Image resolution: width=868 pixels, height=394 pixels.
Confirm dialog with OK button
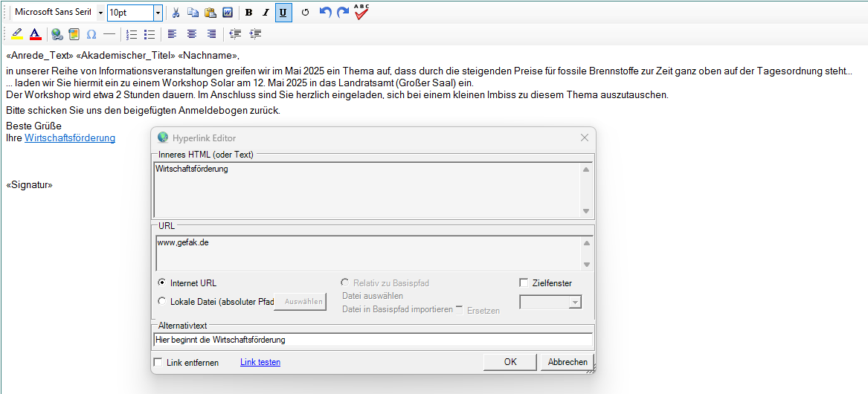(x=509, y=362)
